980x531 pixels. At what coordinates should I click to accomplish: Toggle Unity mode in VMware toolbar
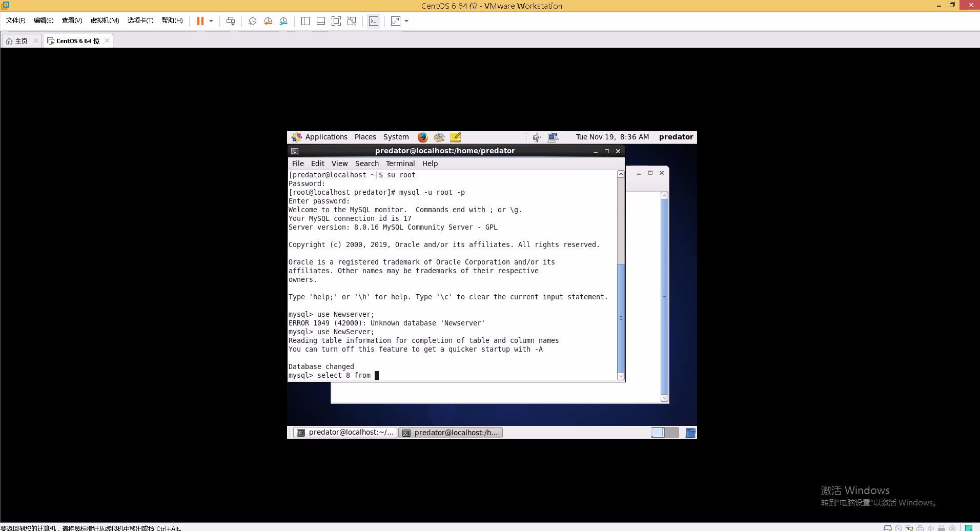click(352, 21)
